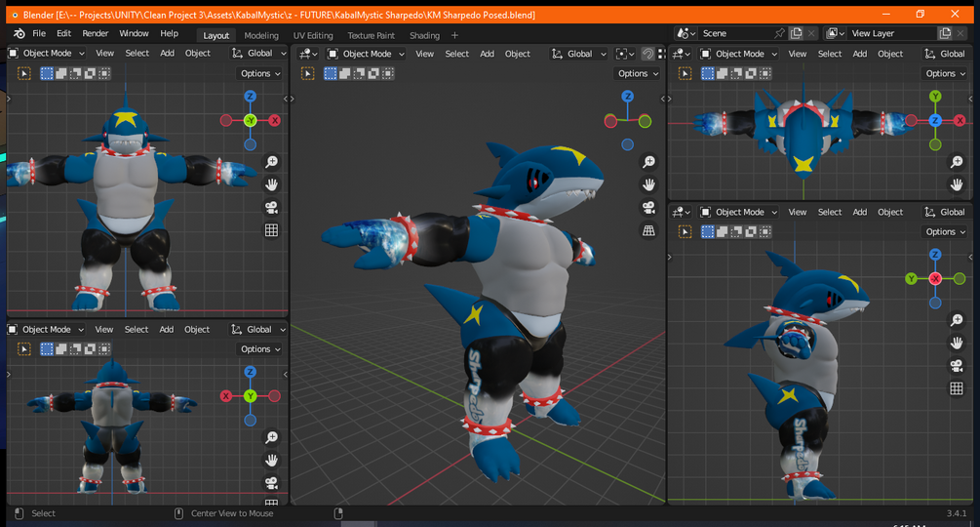
Task: Toggle camera view in front-view viewport
Action: [x=271, y=208]
